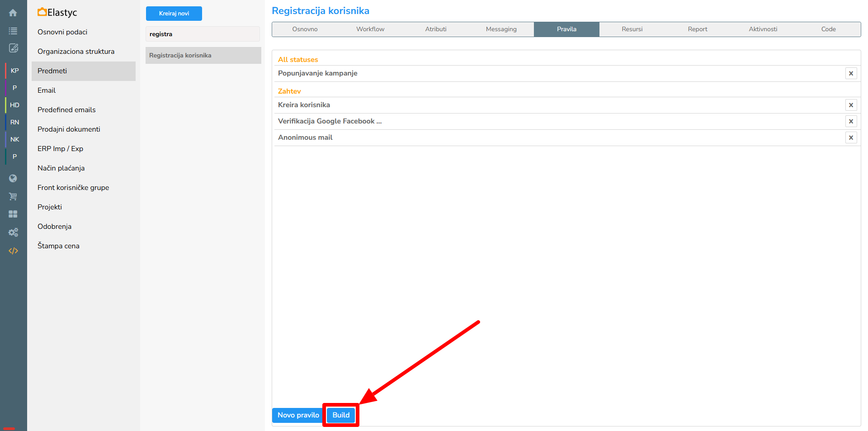This screenshot has width=868, height=431.
Task: Switch to the Workflow tab
Action: (370, 29)
